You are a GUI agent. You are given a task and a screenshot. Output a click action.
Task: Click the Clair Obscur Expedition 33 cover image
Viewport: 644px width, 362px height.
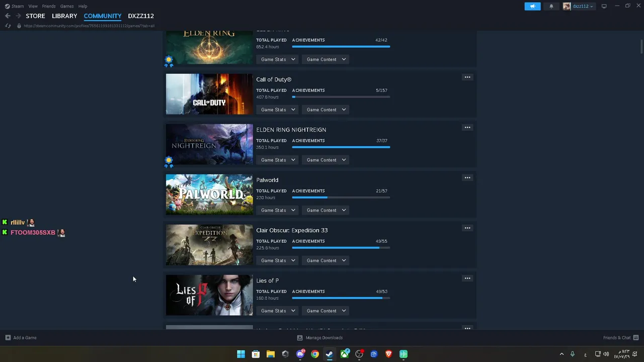(209, 245)
